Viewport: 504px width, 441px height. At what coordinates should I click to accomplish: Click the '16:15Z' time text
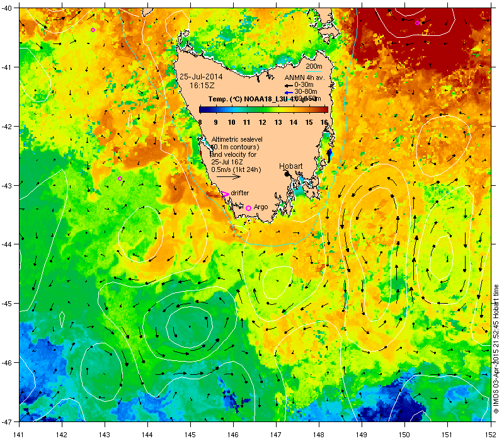[202, 86]
